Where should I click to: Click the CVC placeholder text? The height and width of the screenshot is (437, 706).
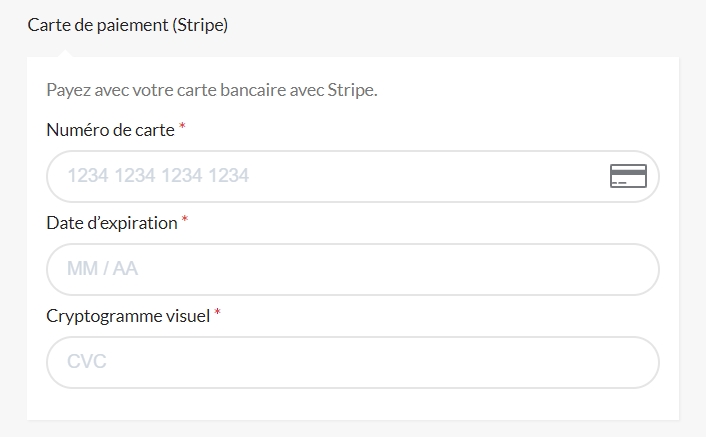(86, 361)
